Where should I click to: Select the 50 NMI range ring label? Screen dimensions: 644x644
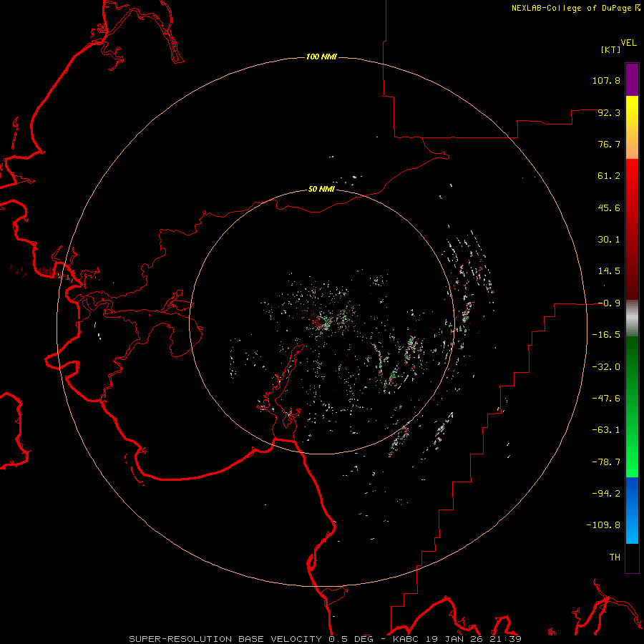pos(321,189)
